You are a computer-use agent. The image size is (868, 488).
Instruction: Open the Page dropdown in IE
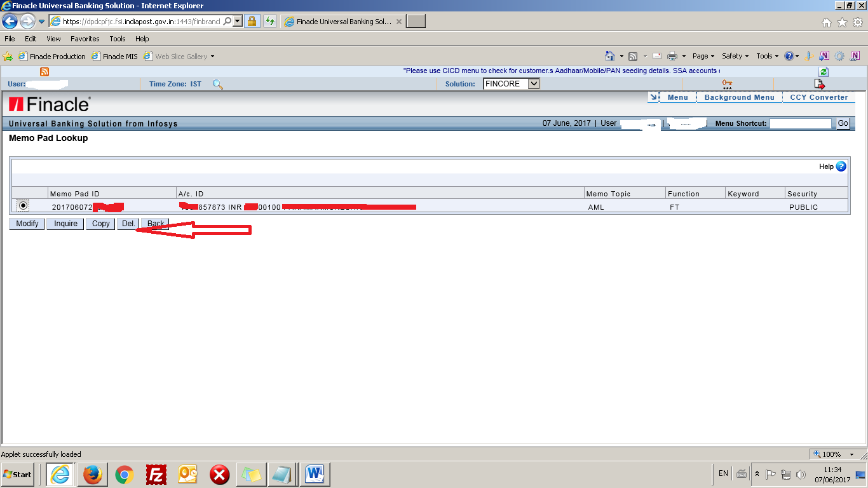click(702, 56)
